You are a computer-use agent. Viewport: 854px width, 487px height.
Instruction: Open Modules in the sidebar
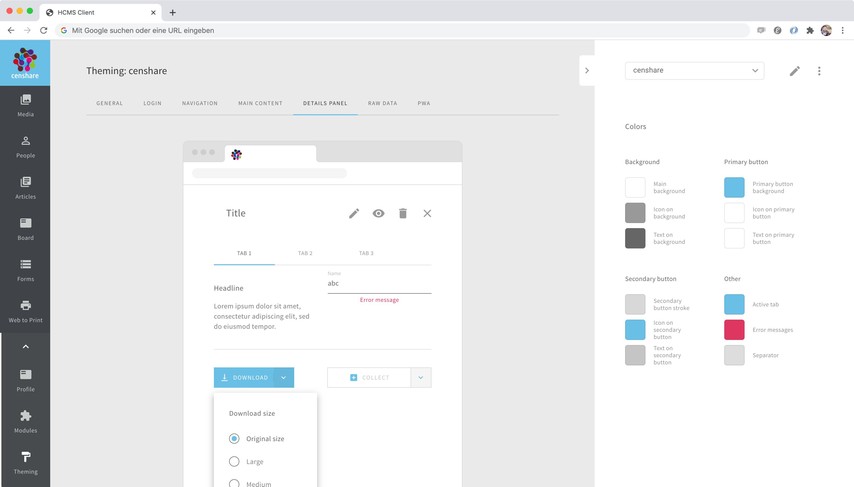pyautogui.click(x=25, y=422)
